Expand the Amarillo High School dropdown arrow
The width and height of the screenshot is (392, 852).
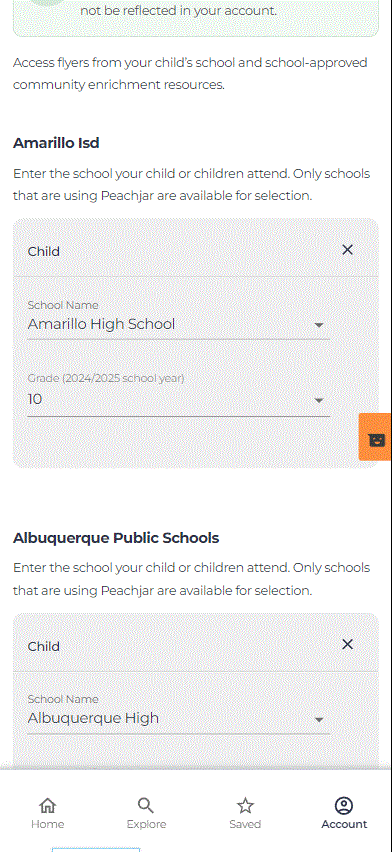(319, 325)
